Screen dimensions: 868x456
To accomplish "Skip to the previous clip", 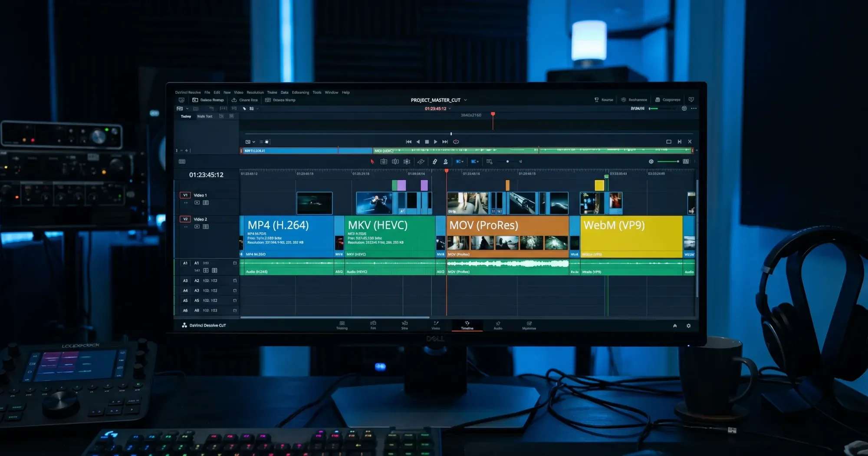I will [x=408, y=142].
